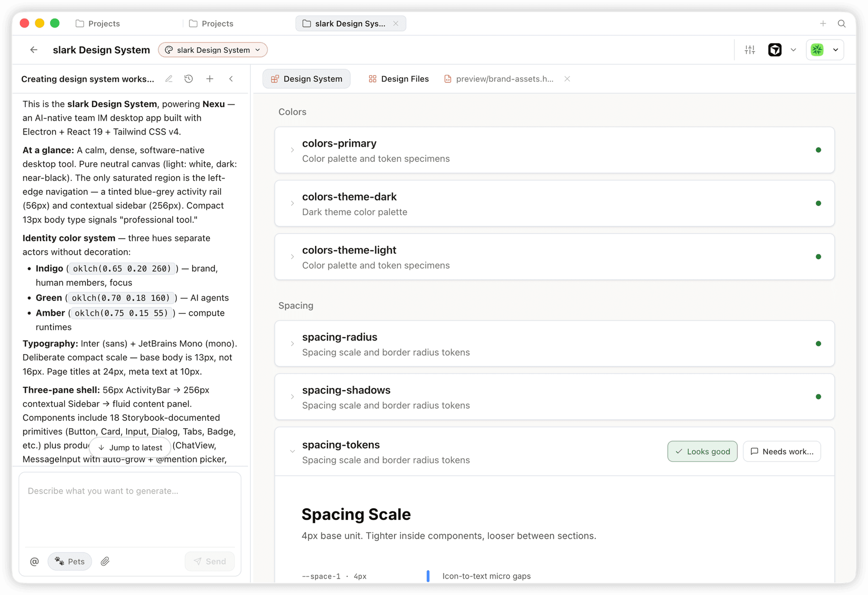Screen dimensions: 868x595
Task: Click Needs work... on spacing-tokens
Action: [x=782, y=451]
